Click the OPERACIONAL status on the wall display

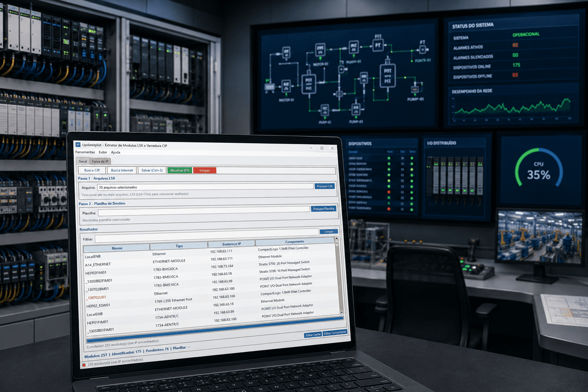526,34
